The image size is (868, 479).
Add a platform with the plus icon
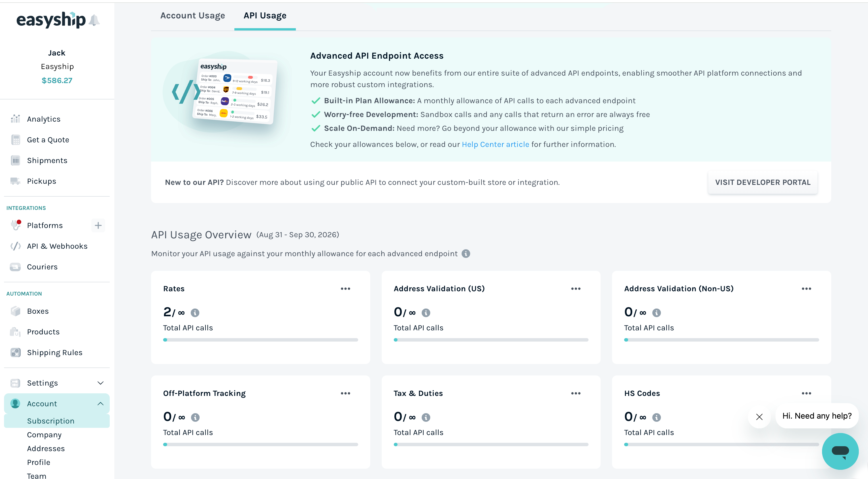coord(98,225)
